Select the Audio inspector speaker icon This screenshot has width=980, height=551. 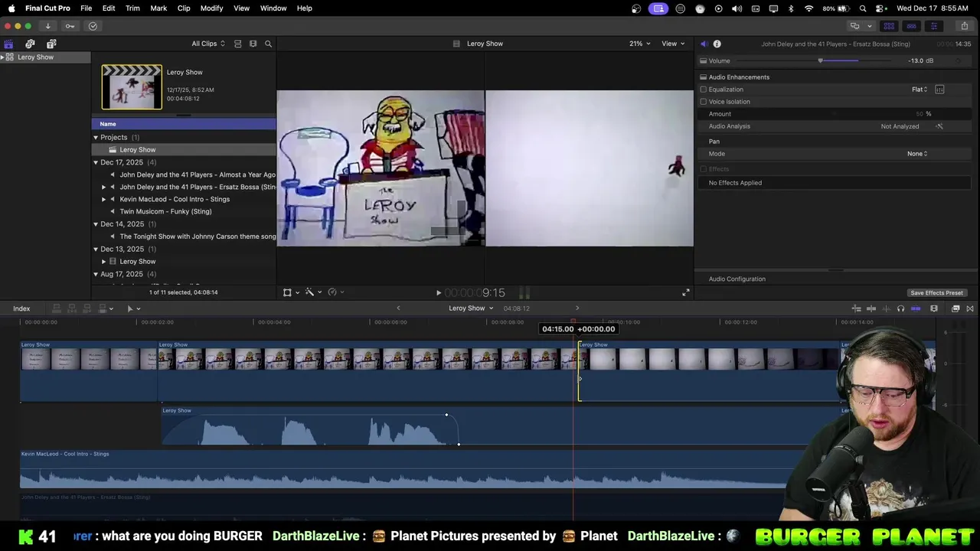[x=704, y=44]
